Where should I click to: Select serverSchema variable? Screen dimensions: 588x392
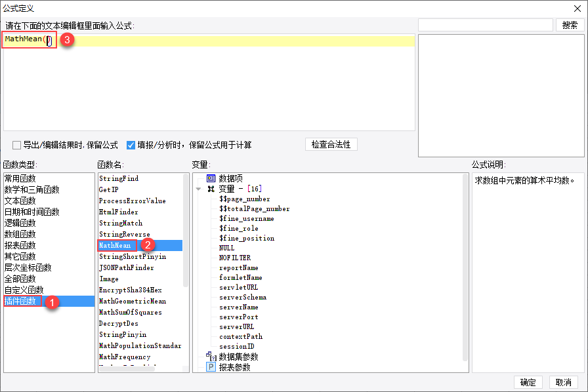pyautogui.click(x=243, y=297)
